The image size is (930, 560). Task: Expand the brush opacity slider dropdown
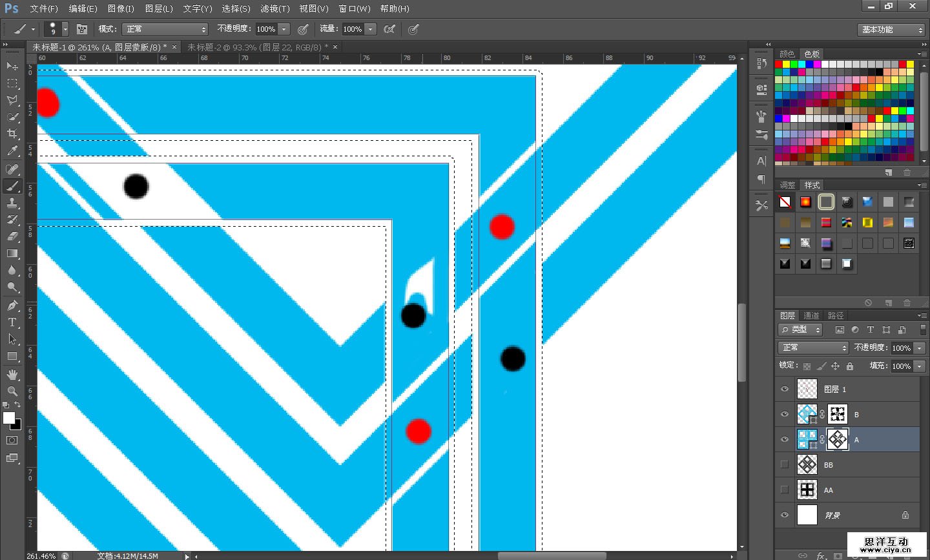[284, 29]
